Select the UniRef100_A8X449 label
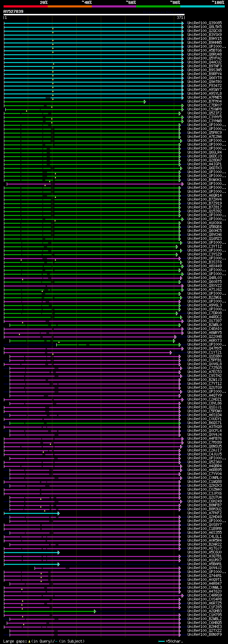Image resolution: width=228 pixels, height=644 pixels. (x=204, y=266)
